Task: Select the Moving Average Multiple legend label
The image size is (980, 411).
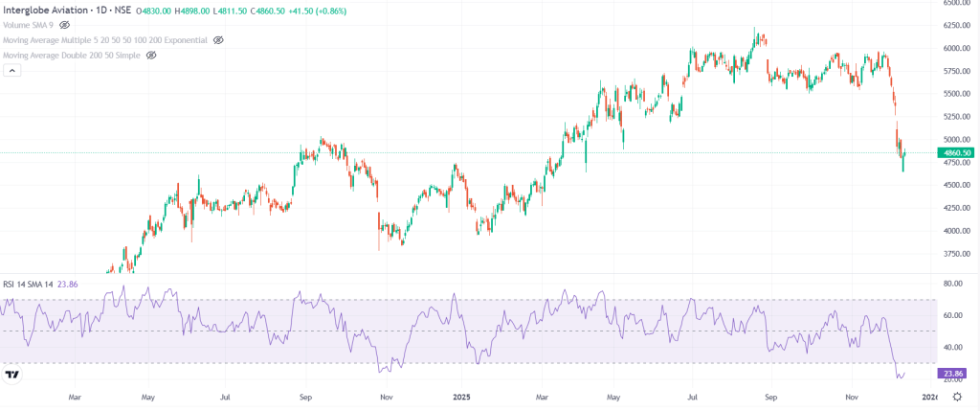Action: coord(105,40)
